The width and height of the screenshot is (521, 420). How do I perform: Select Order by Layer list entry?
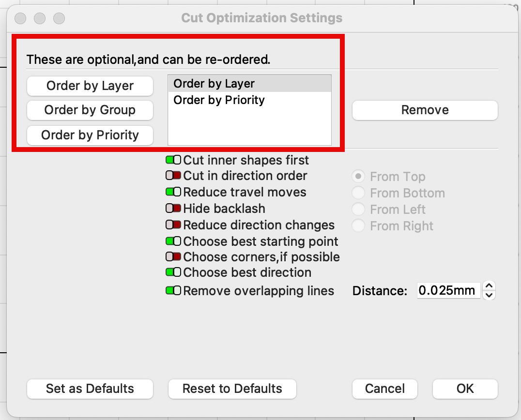[214, 84]
